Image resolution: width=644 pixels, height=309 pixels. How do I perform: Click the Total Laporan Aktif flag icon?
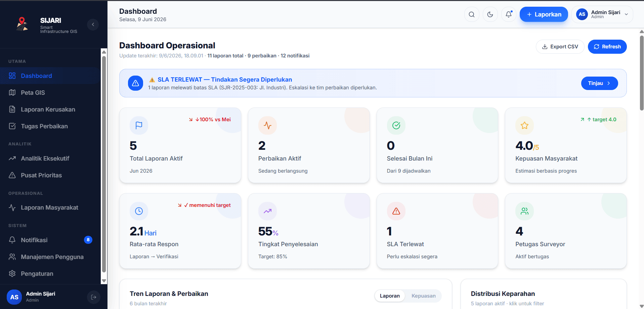tap(139, 125)
